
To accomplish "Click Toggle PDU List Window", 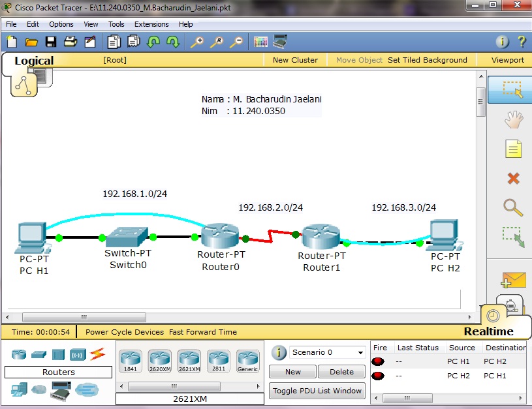I will point(317,391).
